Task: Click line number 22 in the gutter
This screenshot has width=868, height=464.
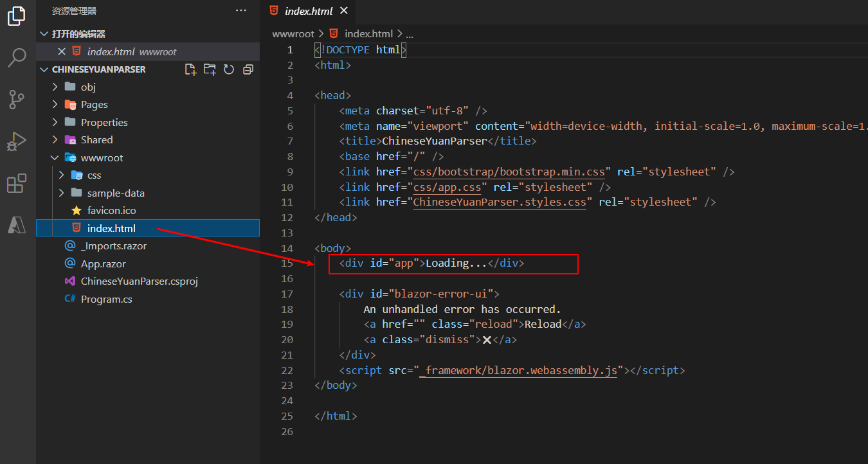Action: click(x=287, y=370)
